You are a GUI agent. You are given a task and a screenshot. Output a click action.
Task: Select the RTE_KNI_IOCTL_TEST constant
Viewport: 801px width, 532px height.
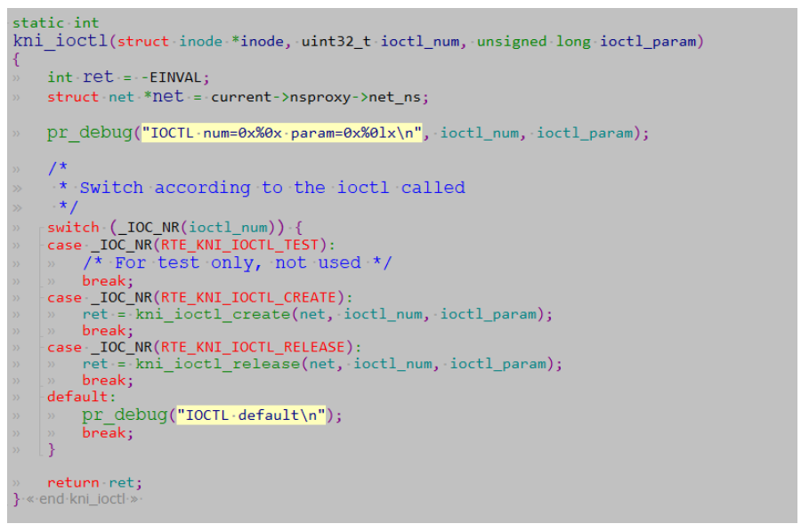(239, 245)
